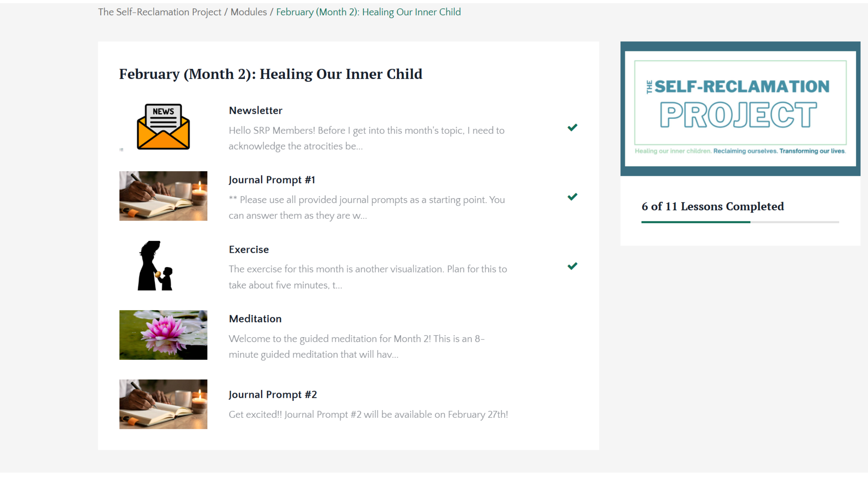Click the 6 of 11 Lessons Completed text
Screen dimensions: 868x488
[x=712, y=206]
